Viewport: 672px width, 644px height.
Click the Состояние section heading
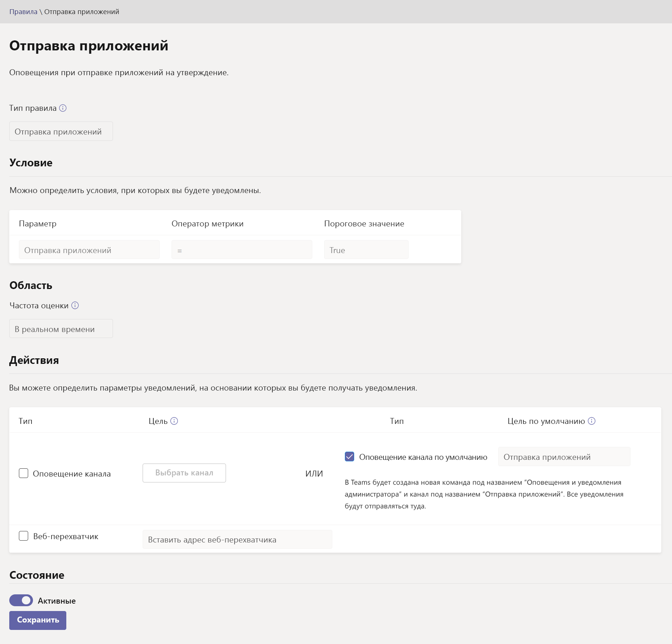tap(37, 575)
